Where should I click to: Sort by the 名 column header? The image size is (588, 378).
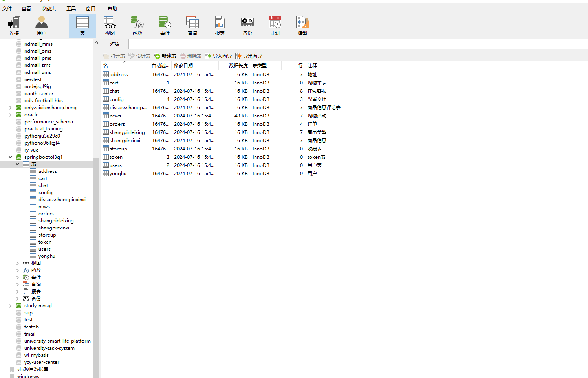click(125, 66)
